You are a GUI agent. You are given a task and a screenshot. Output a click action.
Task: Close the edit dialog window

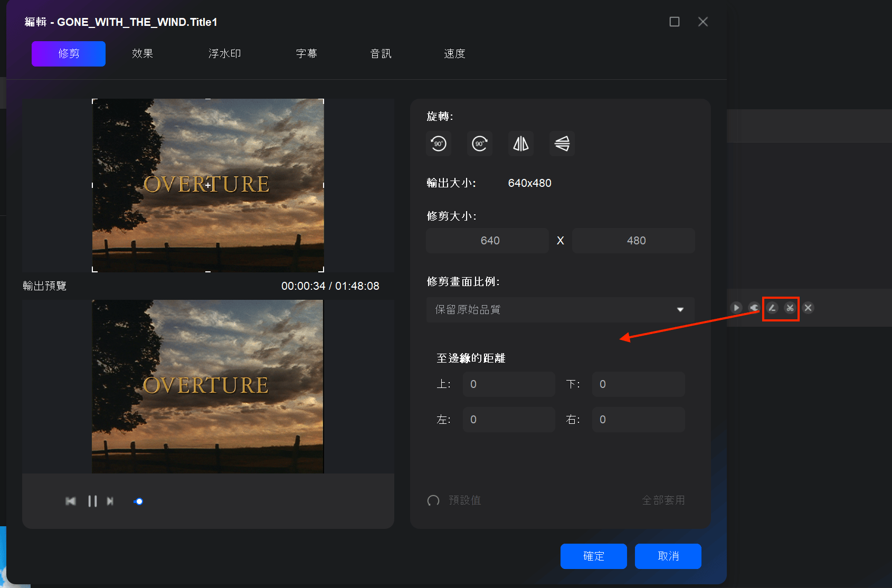coord(703,22)
